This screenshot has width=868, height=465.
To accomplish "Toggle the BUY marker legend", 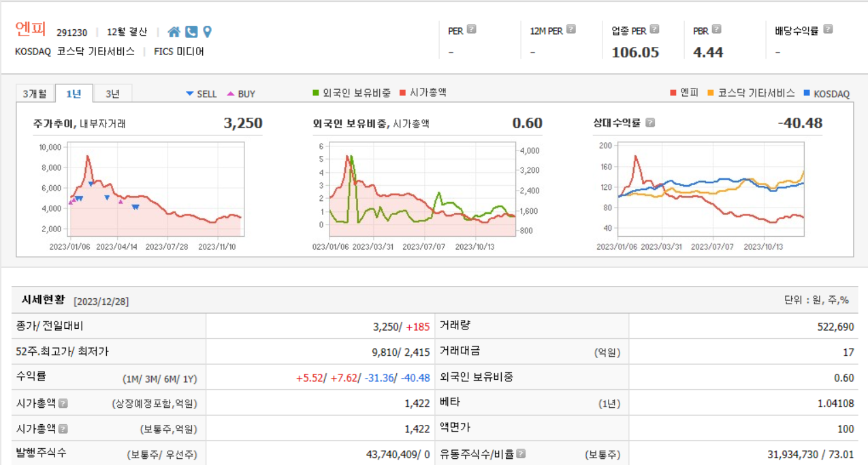I will (243, 93).
